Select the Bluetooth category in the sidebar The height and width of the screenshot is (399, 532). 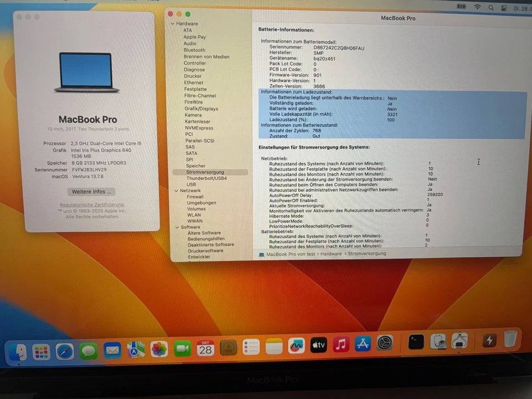[194, 50]
